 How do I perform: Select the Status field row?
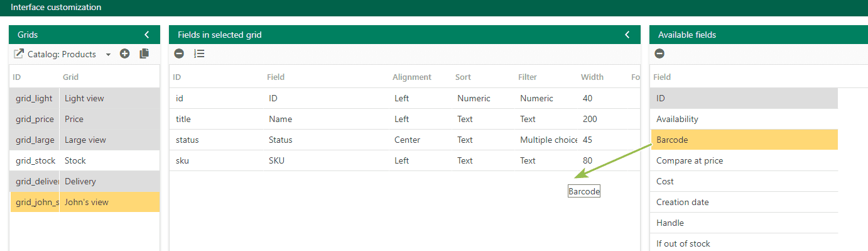(404, 140)
